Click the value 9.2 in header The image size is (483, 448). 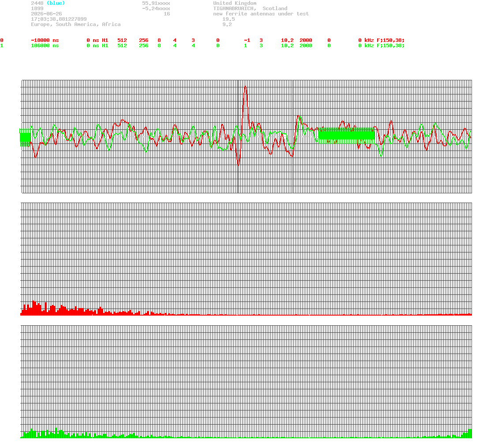[x=227, y=24]
